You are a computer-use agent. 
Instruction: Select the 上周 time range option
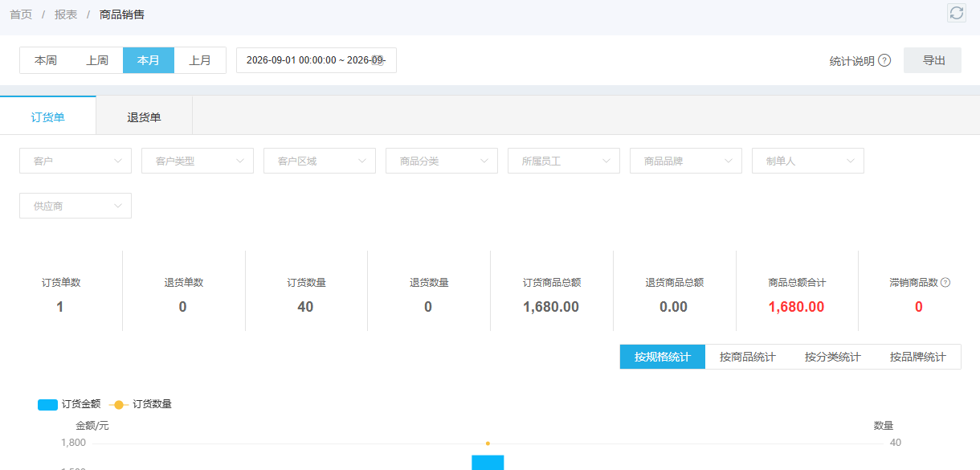97,60
